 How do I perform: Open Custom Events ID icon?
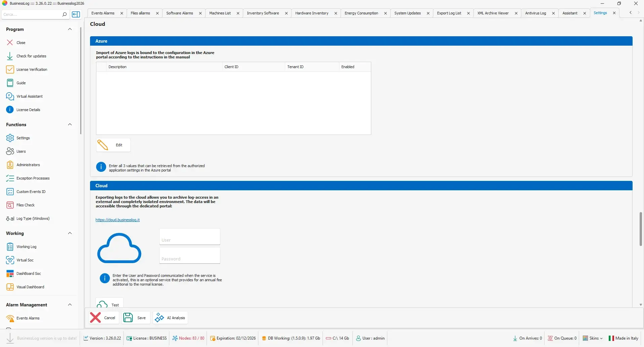10,192
